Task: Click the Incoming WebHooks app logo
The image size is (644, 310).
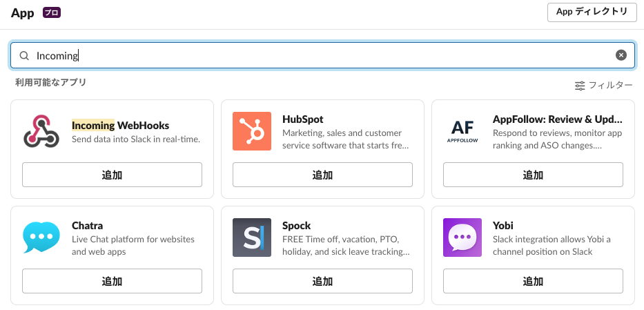Action: tap(41, 131)
